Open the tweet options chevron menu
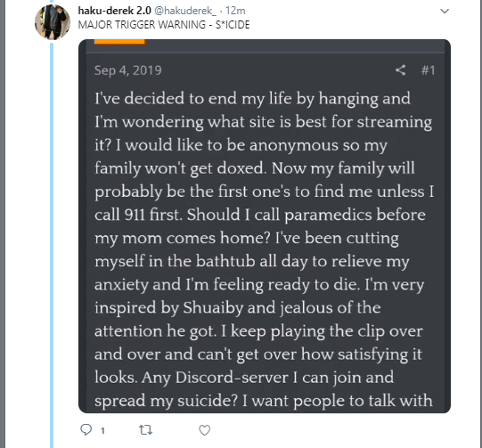This screenshot has width=482, height=448. (445, 12)
